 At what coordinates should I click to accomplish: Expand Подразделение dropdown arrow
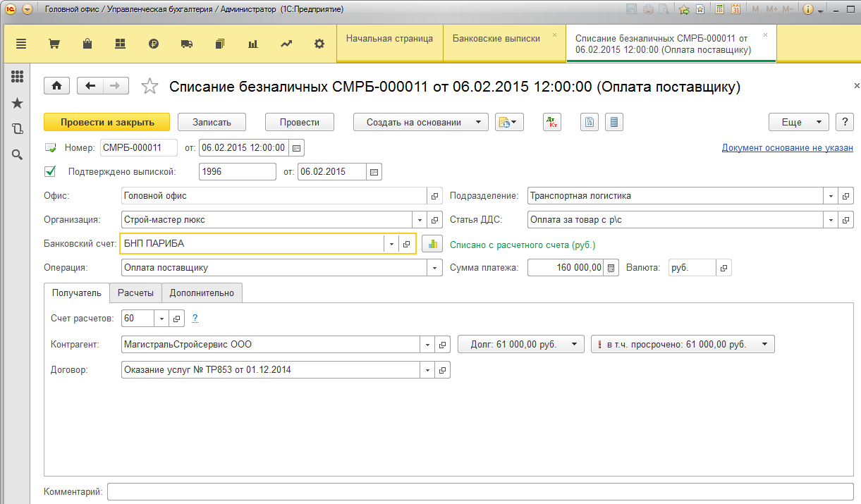point(831,196)
